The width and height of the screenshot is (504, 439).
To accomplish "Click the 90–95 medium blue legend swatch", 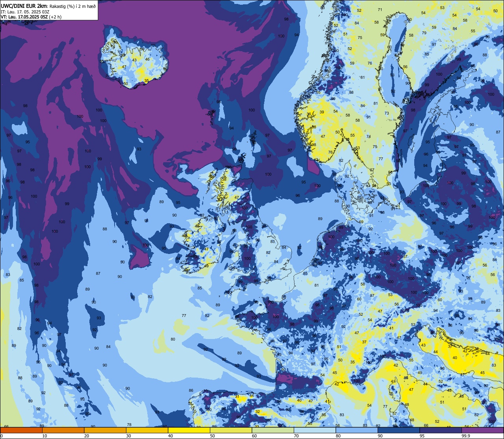I will (x=398, y=430).
